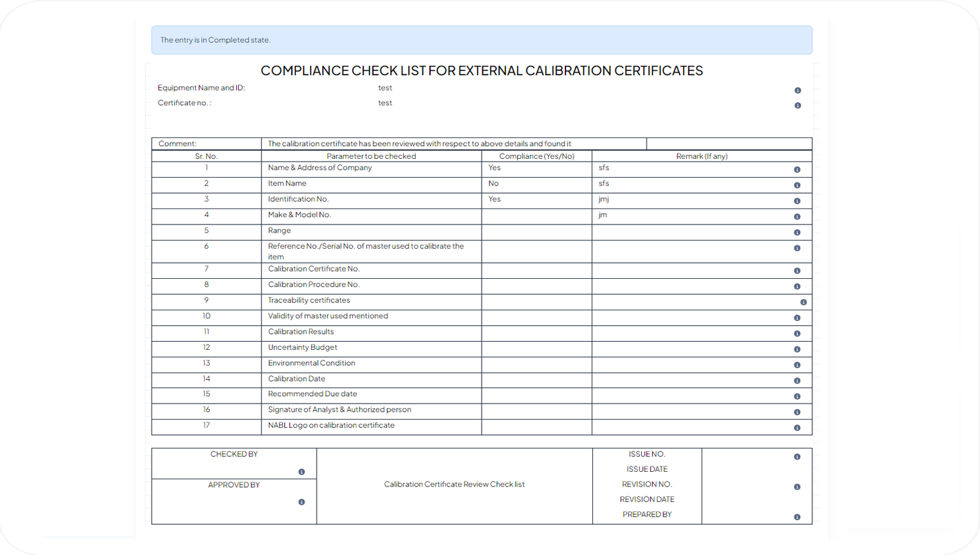Click info icon under CHECKED BY

301,472
